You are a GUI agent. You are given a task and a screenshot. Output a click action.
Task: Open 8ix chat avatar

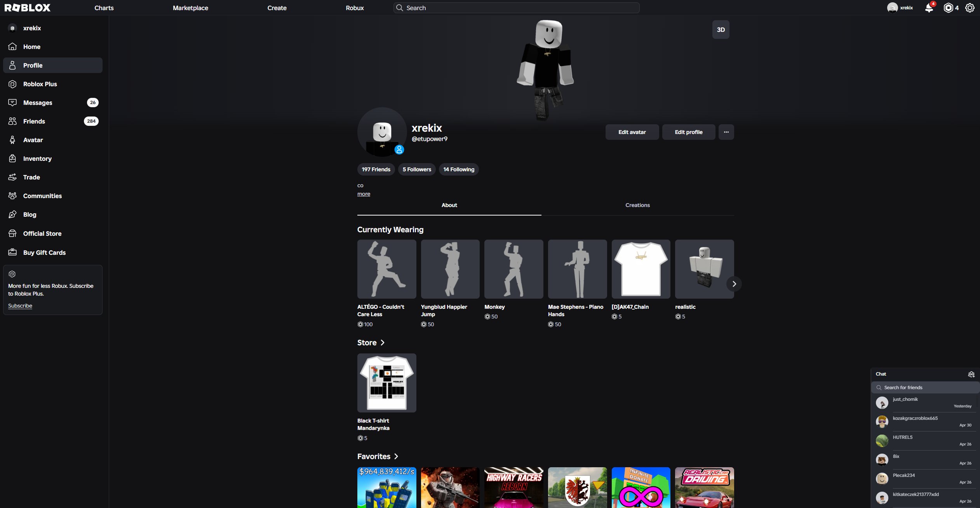coord(882,460)
